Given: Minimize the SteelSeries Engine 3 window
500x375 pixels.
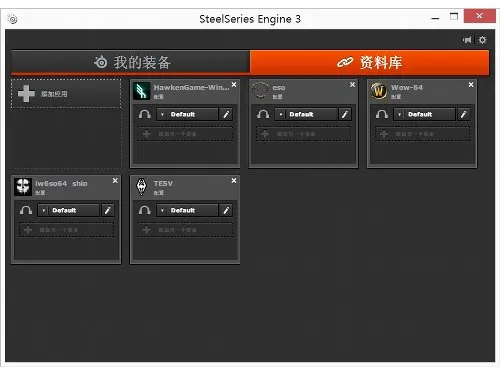Looking at the screenshot, I should pos(435,18).
